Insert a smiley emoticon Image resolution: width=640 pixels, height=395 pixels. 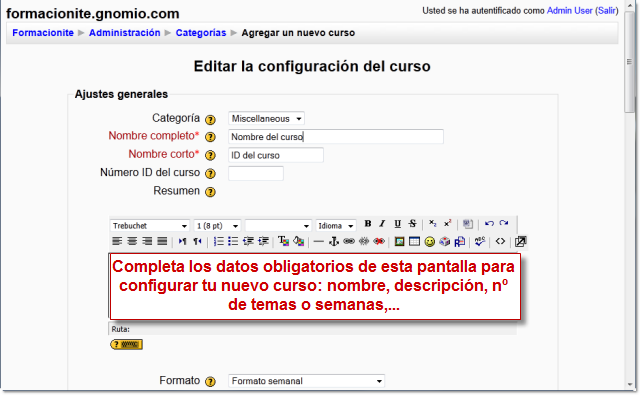429,242
